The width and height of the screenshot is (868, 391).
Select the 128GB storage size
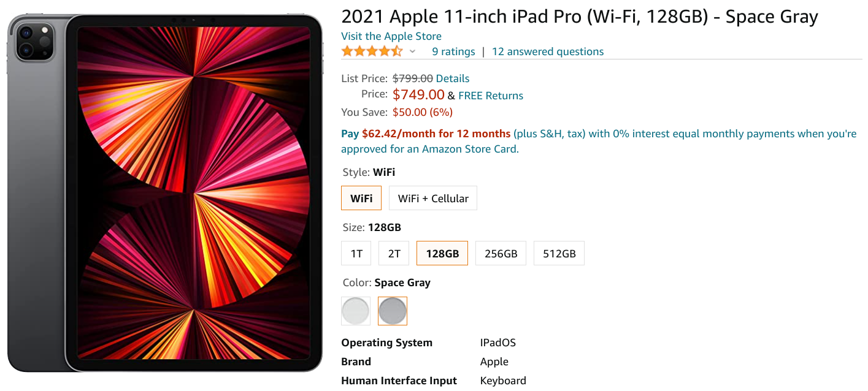coord(442,252)
